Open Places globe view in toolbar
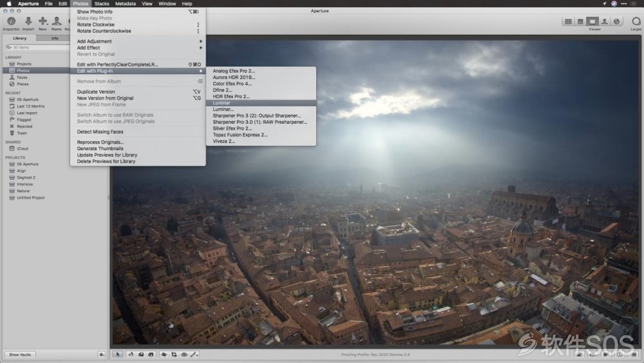The height and width of the screenshot is (363, 644). [x=616, y=21]
